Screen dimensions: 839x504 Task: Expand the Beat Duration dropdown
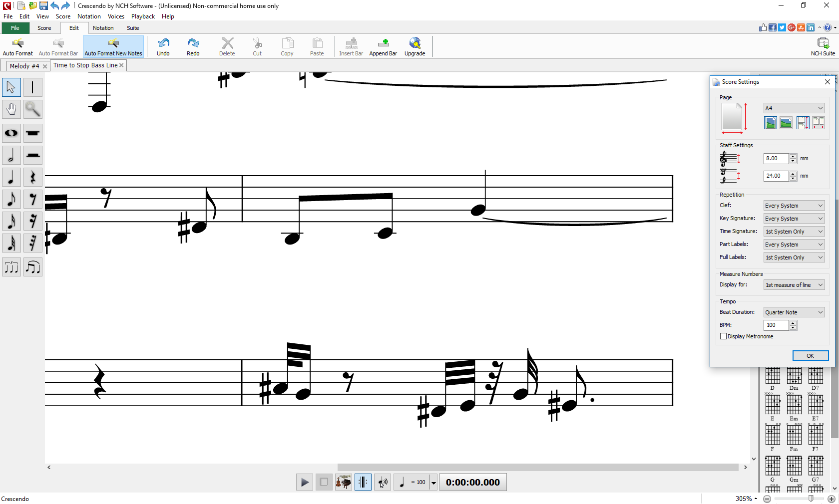click(x=794, y=312)
